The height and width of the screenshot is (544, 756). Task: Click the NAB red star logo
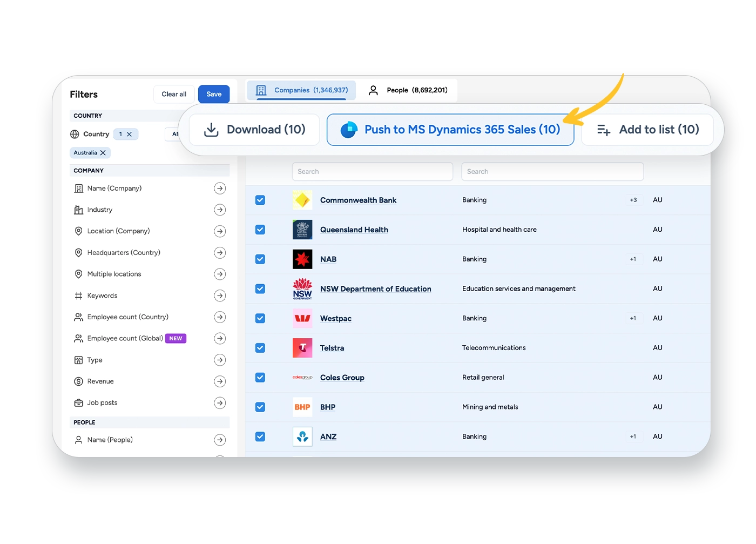pyautogui.click(x=302, y=259)
